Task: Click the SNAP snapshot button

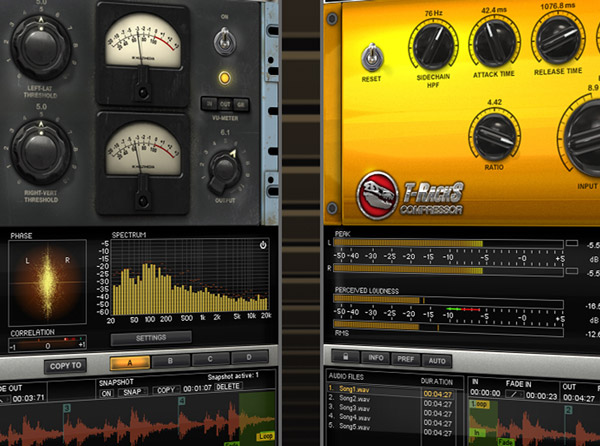Action: point(132,392)
